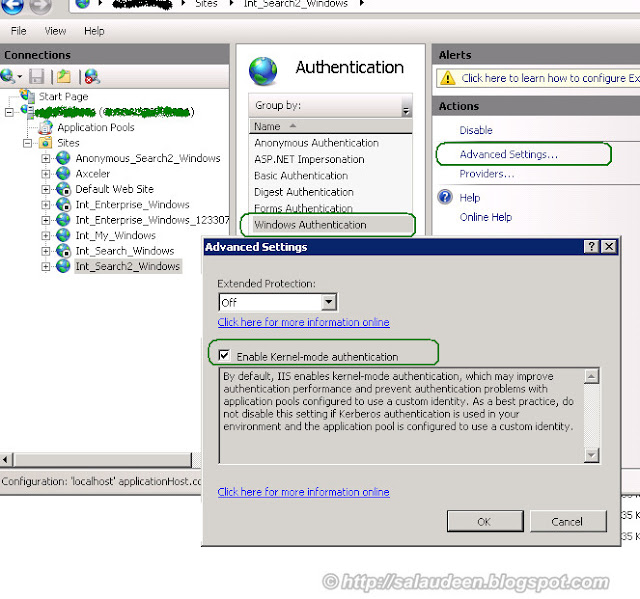Click the Sites breadcrumb in address bar
Viewport: 640px width, 599px height.
(x=206, y=4)
